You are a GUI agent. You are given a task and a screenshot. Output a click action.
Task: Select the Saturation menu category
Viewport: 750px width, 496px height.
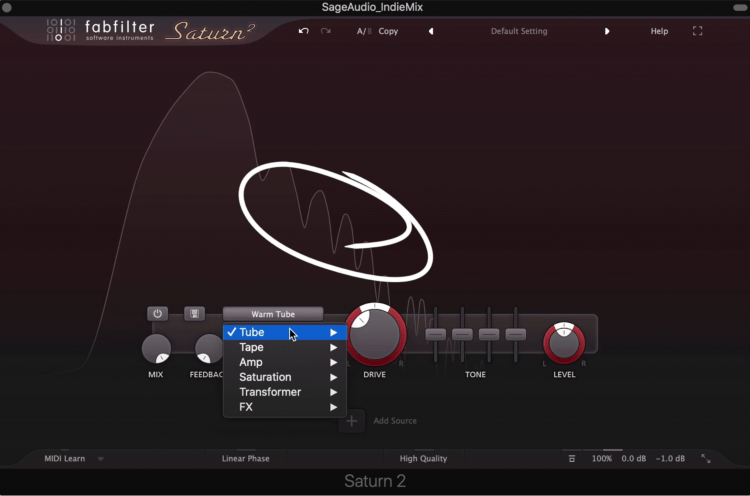tap(285, 377)
